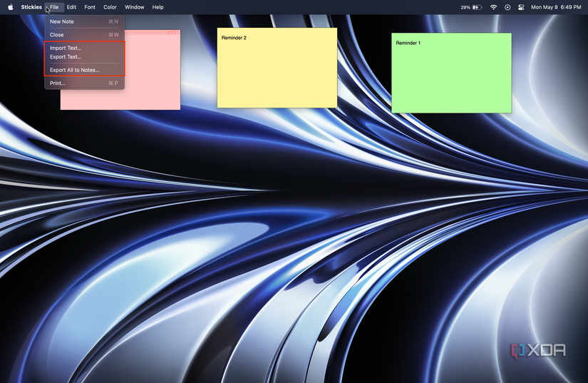Choose New Note from File menu

pyautogui.click(x=84, y=22)
